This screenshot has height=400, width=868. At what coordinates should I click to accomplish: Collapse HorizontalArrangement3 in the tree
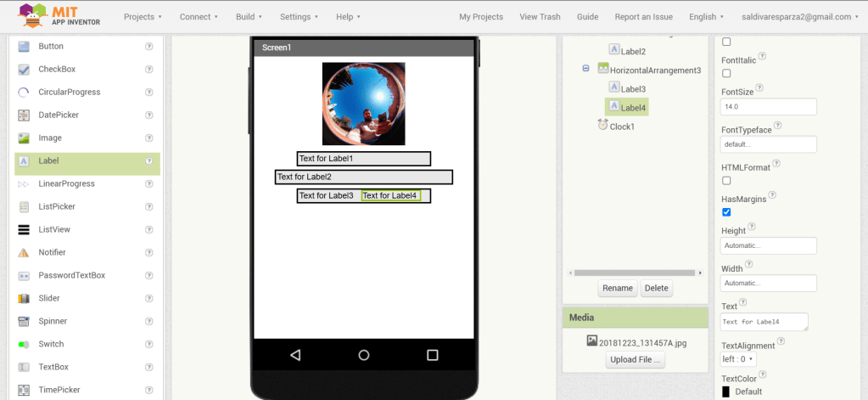pos(585,69)
